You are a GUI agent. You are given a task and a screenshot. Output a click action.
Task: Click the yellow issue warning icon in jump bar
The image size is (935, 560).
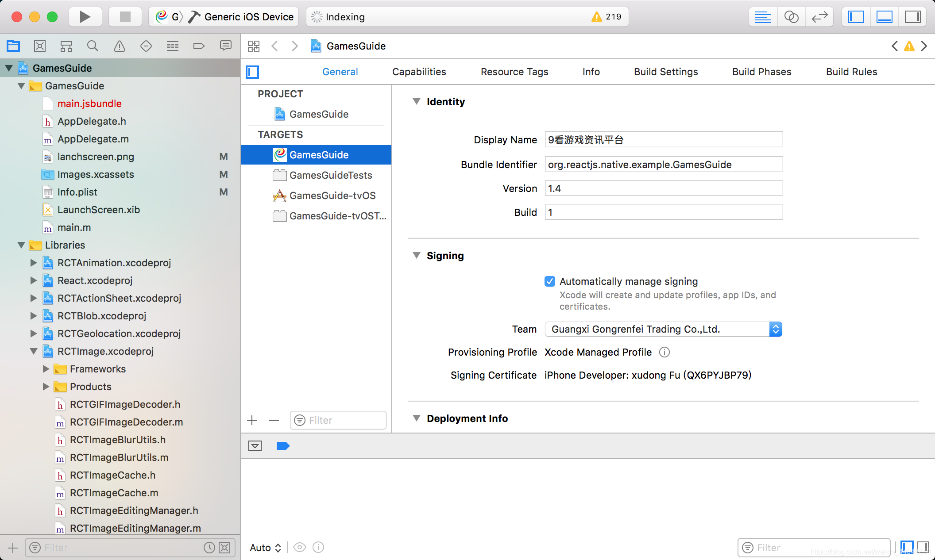click(909, 46)
